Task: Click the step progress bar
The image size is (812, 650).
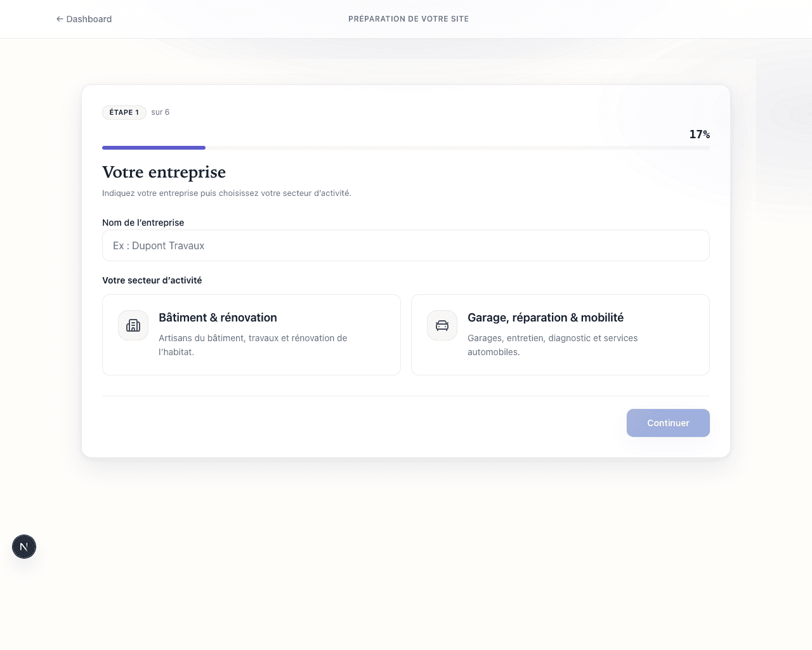Action: click(406, 148)
